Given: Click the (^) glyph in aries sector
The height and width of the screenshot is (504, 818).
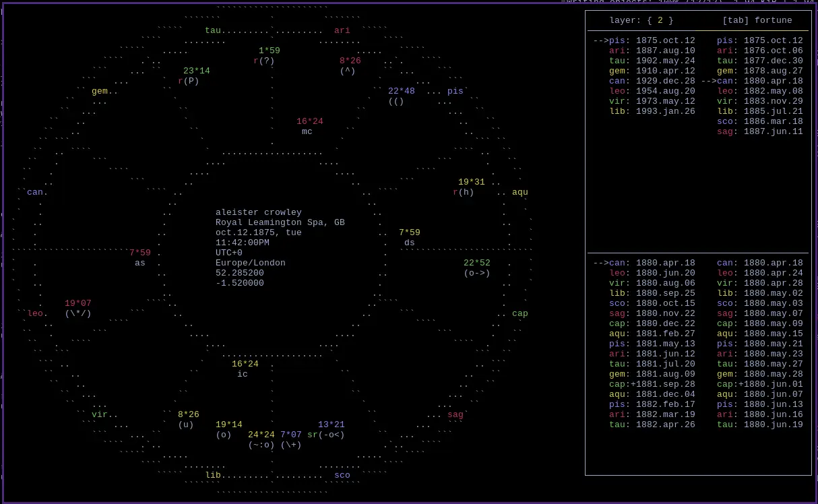Looking at the screenshot, I should point(348,71).
